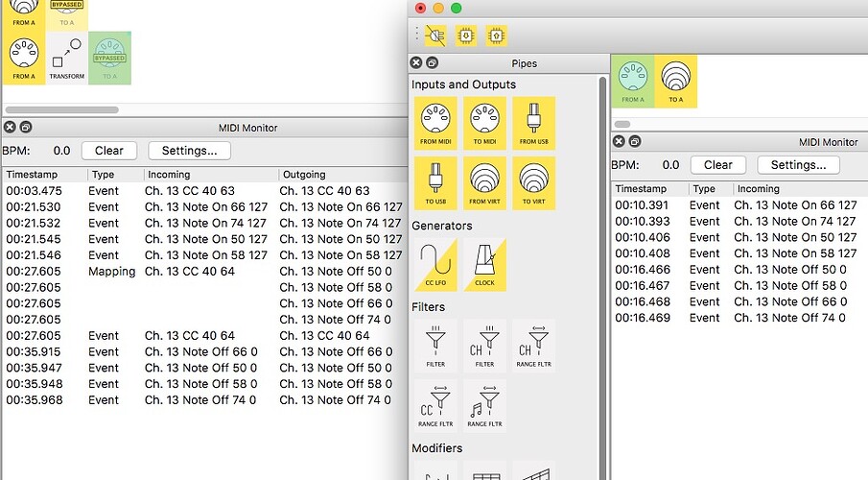Screen dimensions: 868x480
Task: Choose the CH RANGE FLTR pipe
Action: tap(533, 346)
